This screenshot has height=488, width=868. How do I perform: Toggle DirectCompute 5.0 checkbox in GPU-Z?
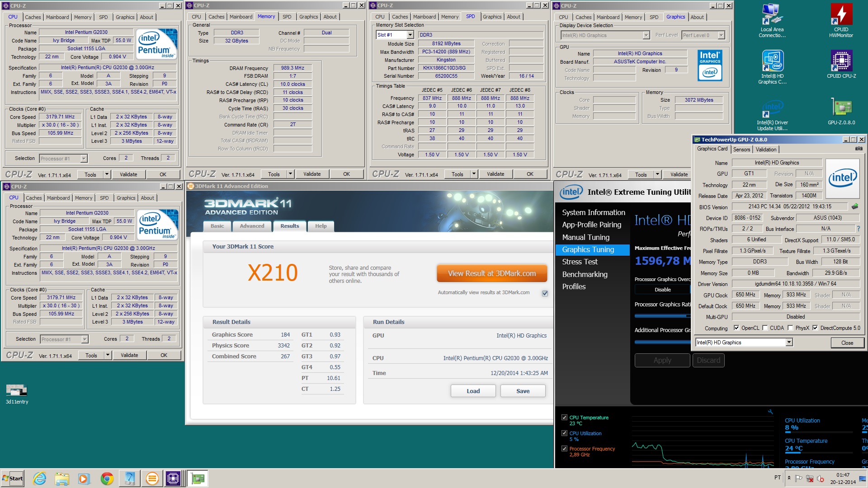coord(815,328)
